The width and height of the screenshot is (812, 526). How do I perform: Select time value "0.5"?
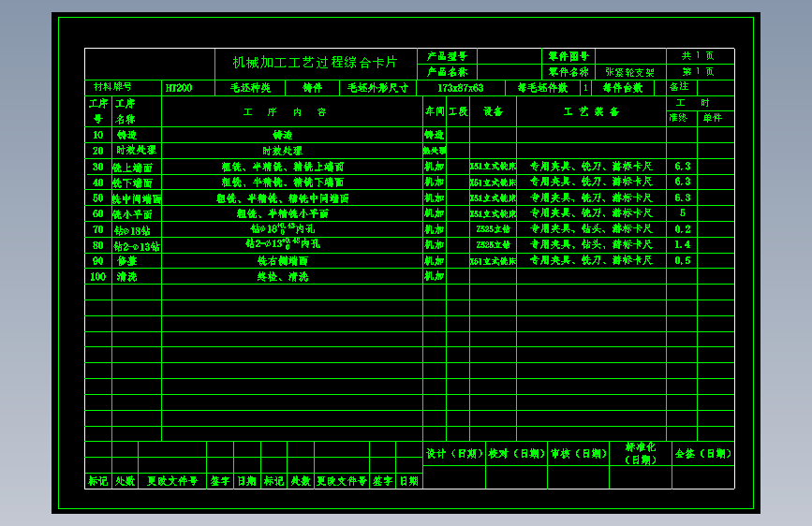point(683,260)
